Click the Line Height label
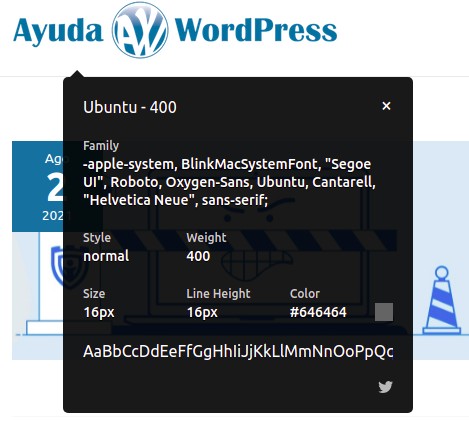This screenshot has height=422, width=469. (218, 294)
